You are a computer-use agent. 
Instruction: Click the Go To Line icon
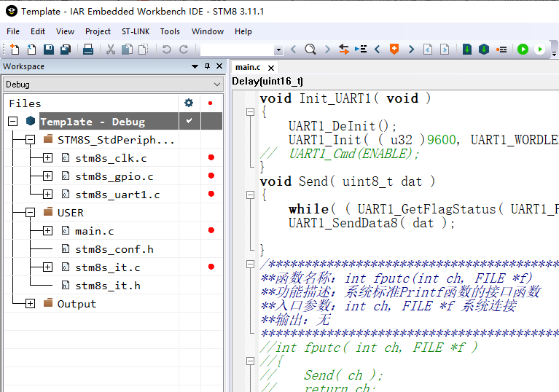tap(361, 49)
